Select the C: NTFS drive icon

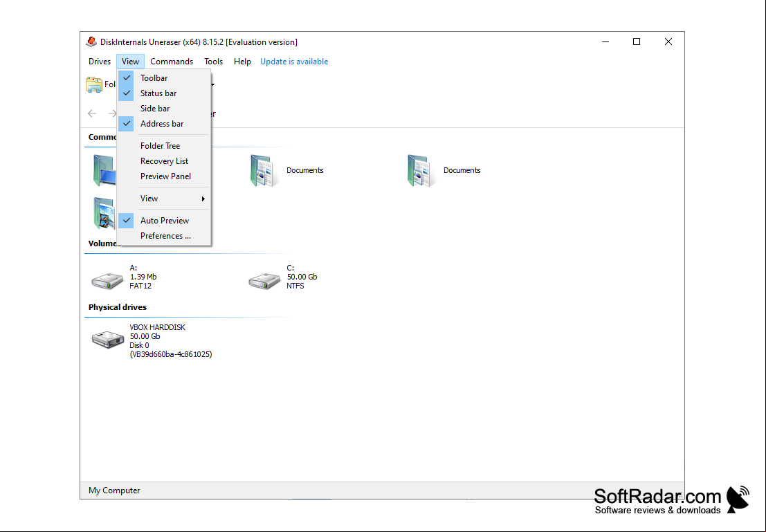pyautogui.click(x=264, y=280)
